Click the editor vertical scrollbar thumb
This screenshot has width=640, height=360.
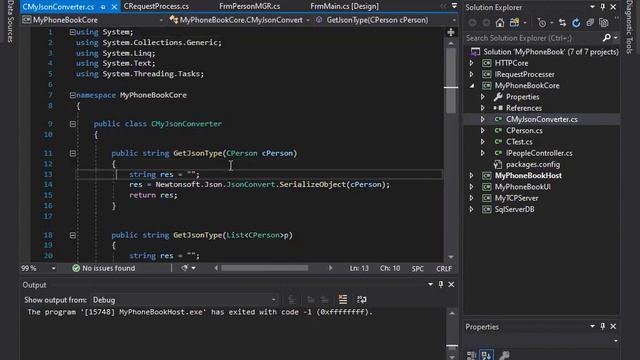click(451, 80)
